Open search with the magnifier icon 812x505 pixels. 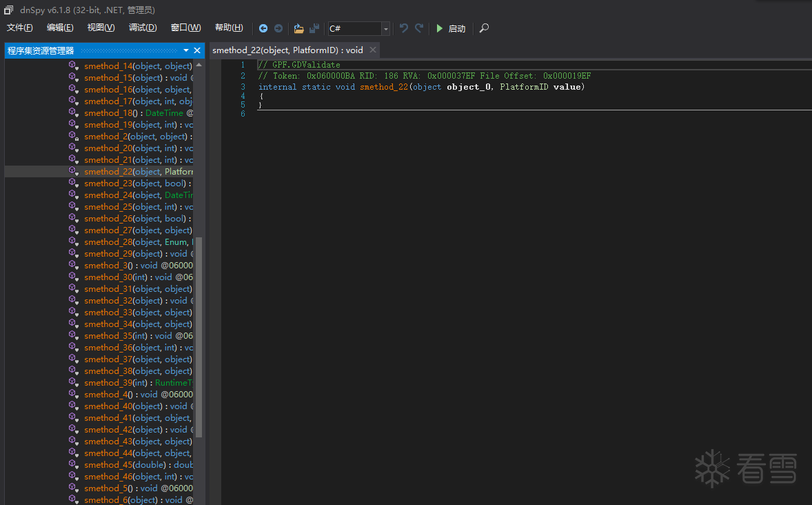(485, 28)
